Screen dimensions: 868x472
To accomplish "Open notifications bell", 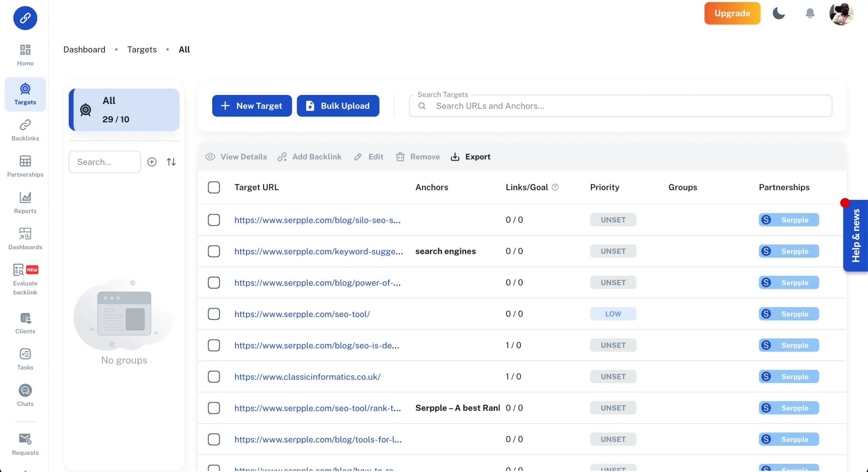I will [x=810, y=13].
